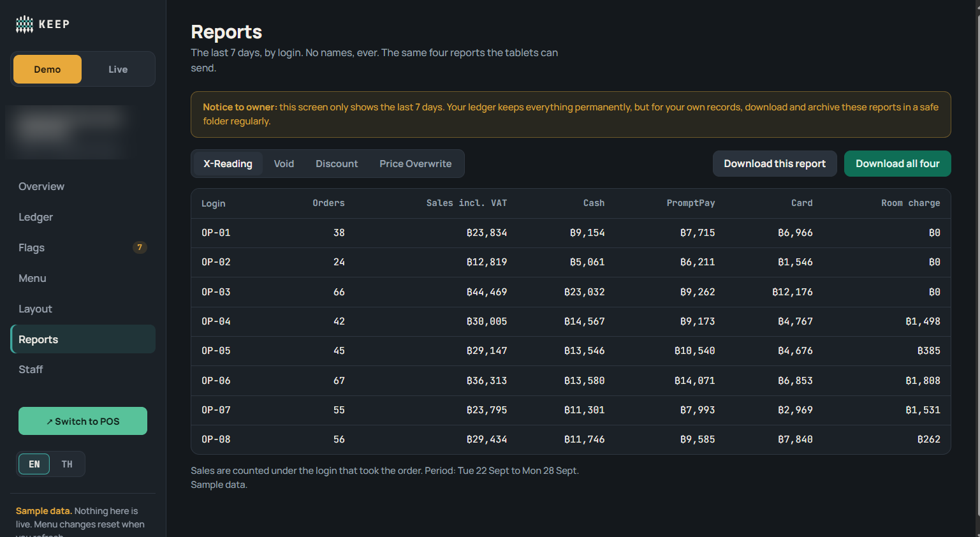Click the OP-08 login cell
The height and width of the screenshot is (537, 980).
[216, 439]
